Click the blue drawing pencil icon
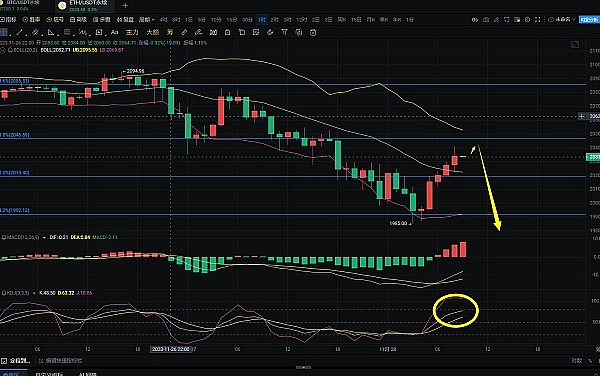The width and height of the screenshot is (600, 376). tap(496, 20)
